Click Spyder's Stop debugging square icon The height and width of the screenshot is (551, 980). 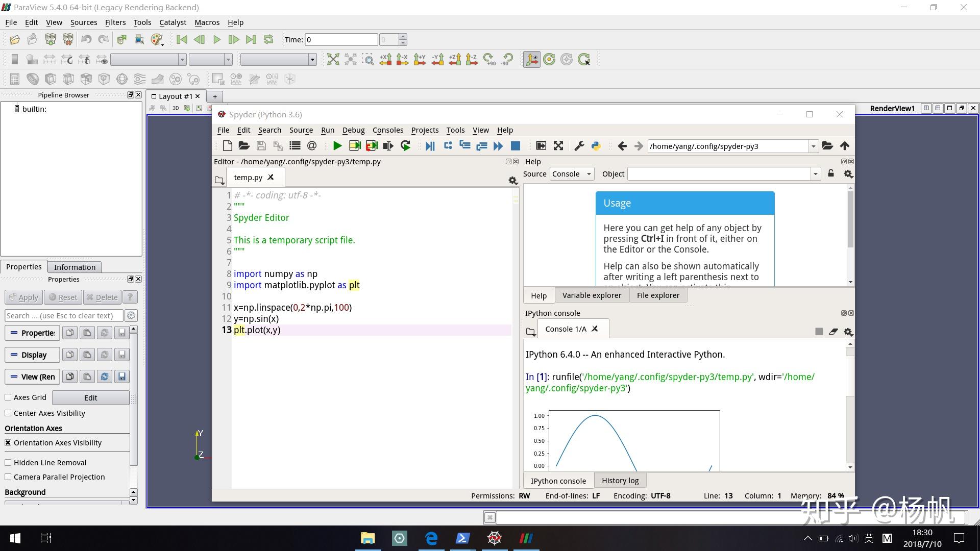pos(516,146)
